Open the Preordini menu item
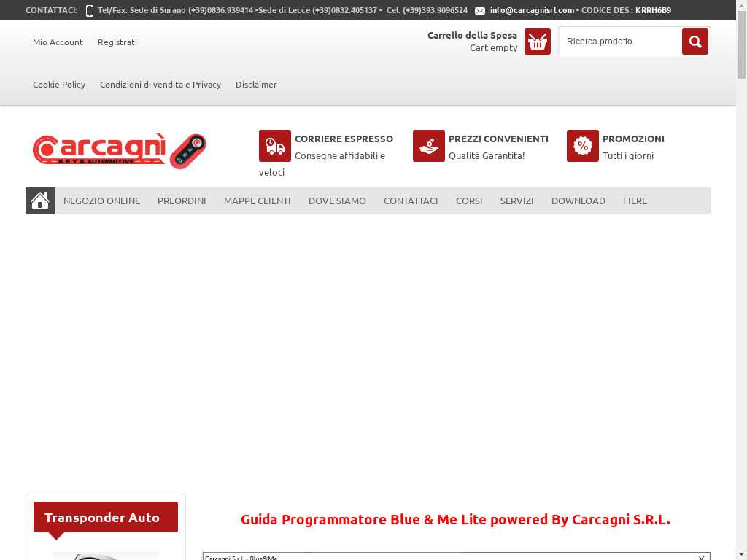This screenshot has height=560, width=747. pyautogui.click(x=182, y=201)
